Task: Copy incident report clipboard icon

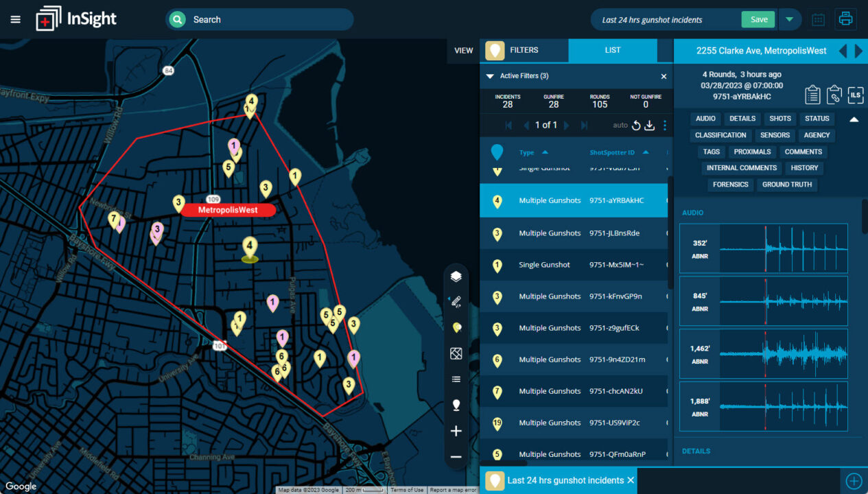Action: click(813, 95)
